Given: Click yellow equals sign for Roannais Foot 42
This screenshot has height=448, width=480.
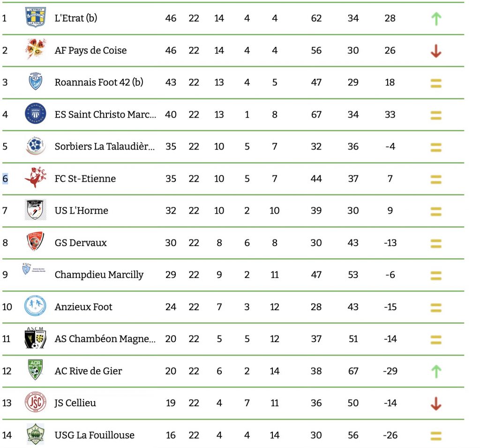Looking at the screenshot, I should pos(436,83).
